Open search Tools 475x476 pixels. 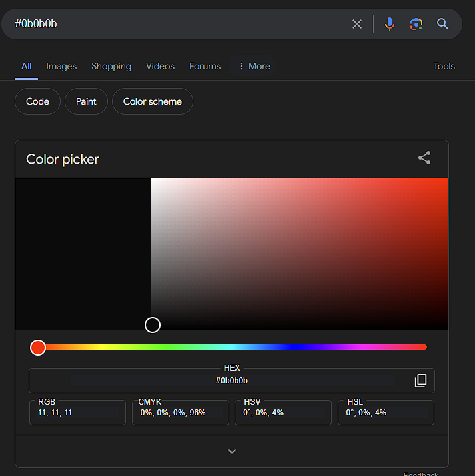click(444, 66)
